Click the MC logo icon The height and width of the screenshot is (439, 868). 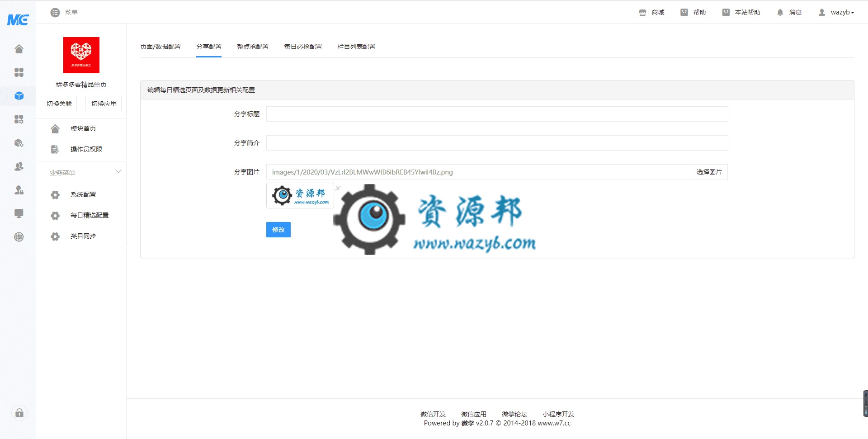(x=18, y=20)
